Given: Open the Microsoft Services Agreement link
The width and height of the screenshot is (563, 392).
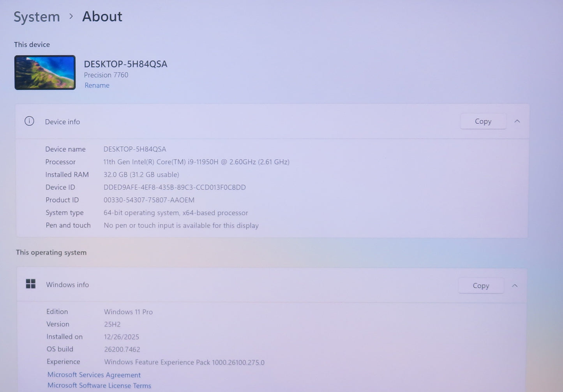Looking at the screenshot, I should (x=94, y=374).
